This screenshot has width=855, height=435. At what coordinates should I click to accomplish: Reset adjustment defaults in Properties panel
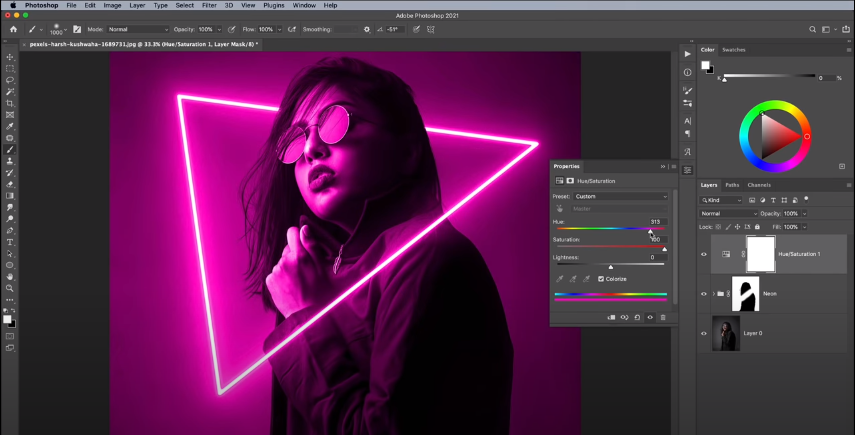coord(637,317)
